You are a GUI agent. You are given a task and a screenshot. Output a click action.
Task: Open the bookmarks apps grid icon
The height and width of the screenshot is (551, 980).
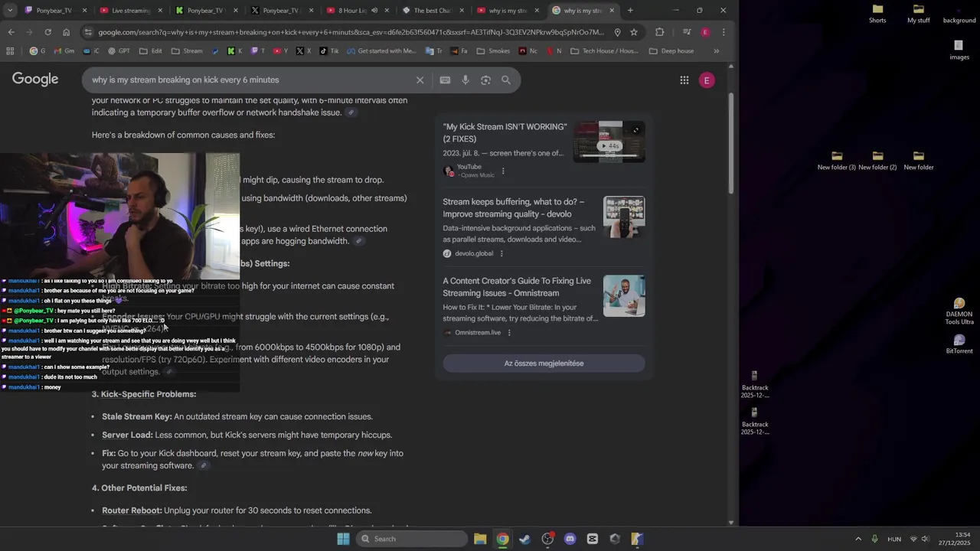(x=10, y=51)
